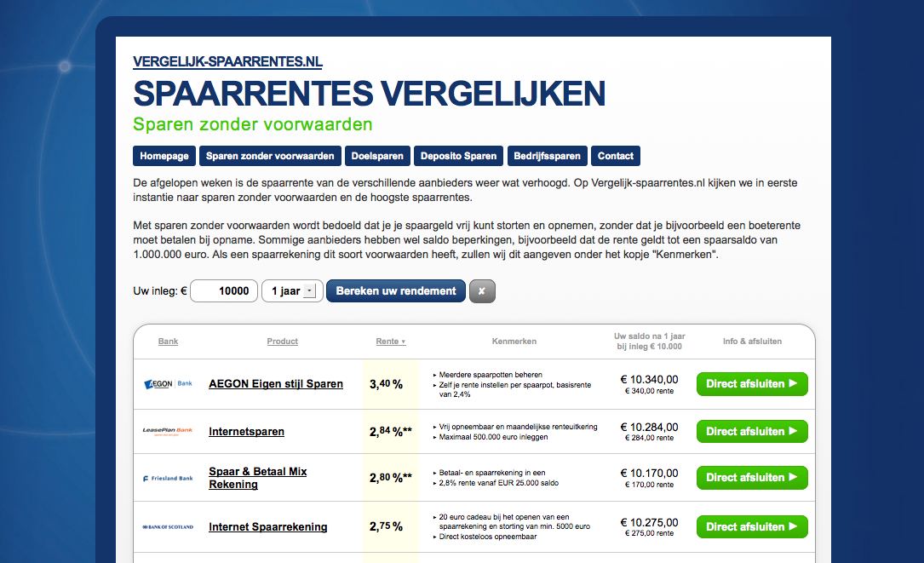Click Betaal- en spaarrekening in een text

(492, 473)
